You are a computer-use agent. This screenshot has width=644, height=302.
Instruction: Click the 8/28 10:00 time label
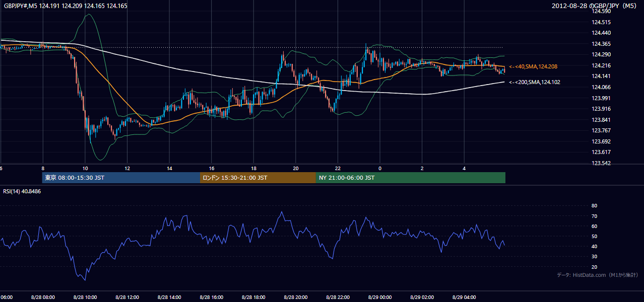[85, 297]
